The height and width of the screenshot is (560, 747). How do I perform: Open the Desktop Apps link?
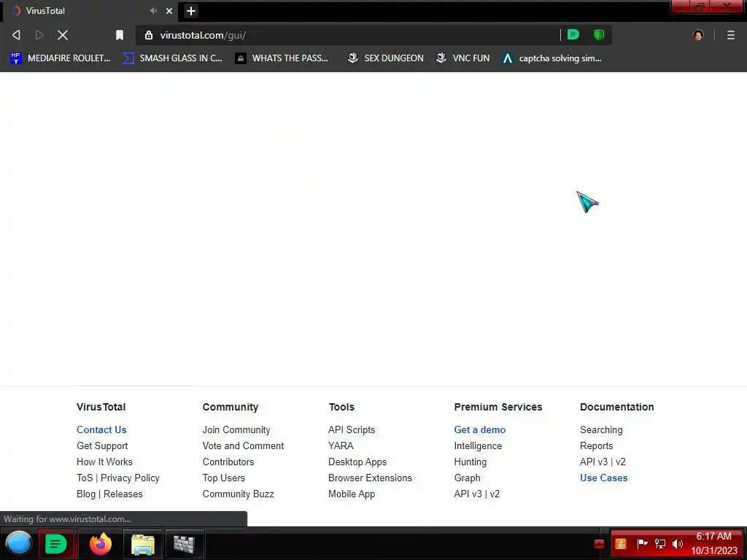coord(357,462)
